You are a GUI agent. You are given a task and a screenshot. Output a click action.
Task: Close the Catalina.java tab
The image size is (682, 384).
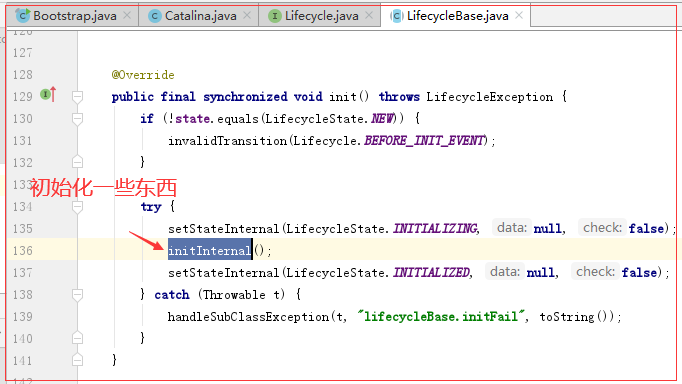point(247,15)
